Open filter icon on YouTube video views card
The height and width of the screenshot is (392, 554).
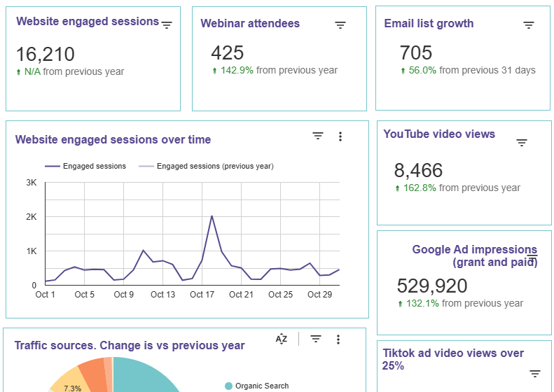(522, 143)
